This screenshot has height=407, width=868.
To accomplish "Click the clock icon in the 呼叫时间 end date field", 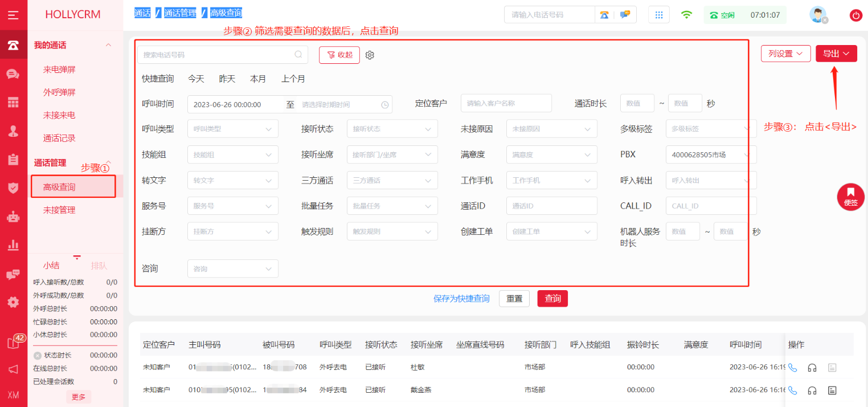I will (x=385, y=105).
